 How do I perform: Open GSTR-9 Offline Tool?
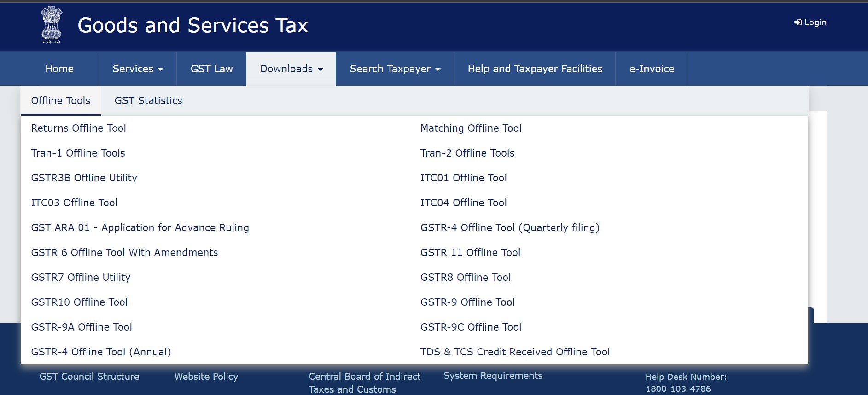467,302
